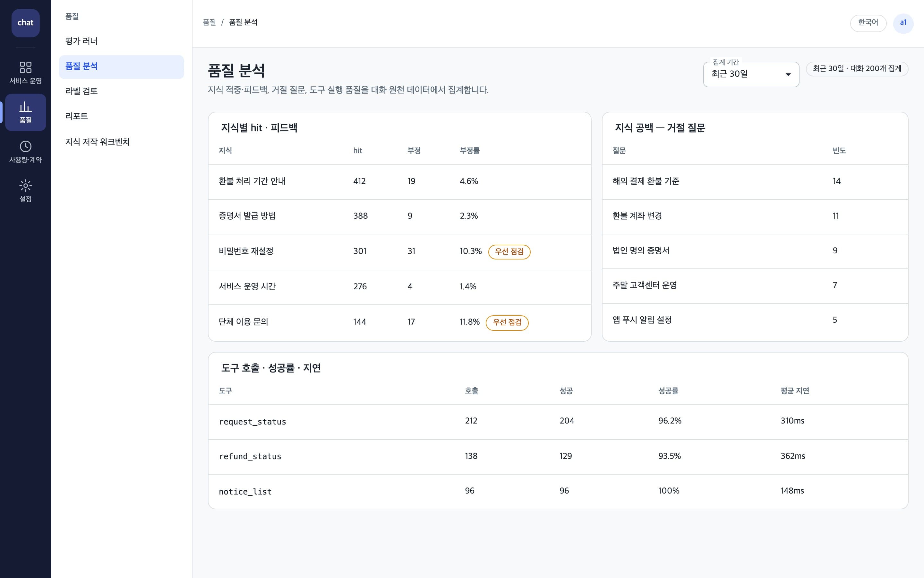Click the 평균 지연 column header
The image size is (924, 578).
[795, 391]
